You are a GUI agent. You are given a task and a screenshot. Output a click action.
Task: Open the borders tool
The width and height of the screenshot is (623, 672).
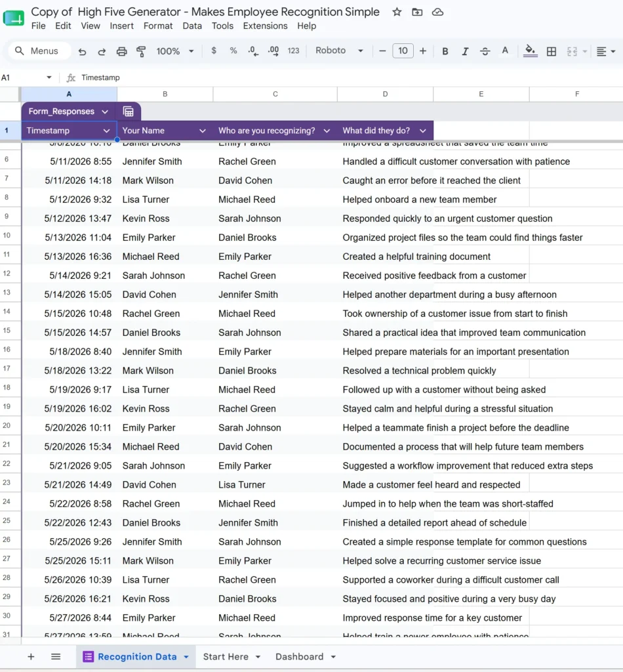click(552, 51)
